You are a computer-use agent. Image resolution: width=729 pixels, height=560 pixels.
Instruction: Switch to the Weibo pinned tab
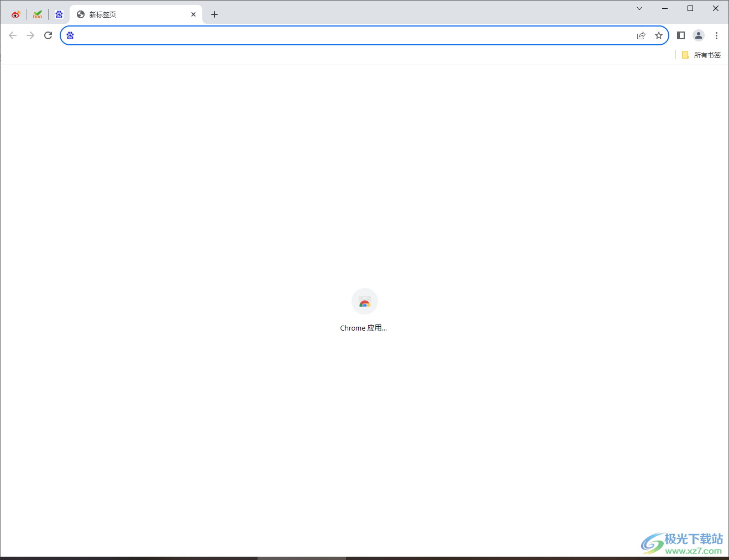pyautogui.click(x=15, y=14)
